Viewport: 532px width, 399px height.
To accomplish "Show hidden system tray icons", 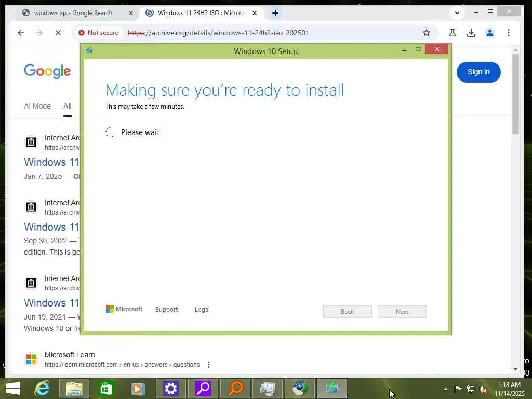I will tap(445, 389).
